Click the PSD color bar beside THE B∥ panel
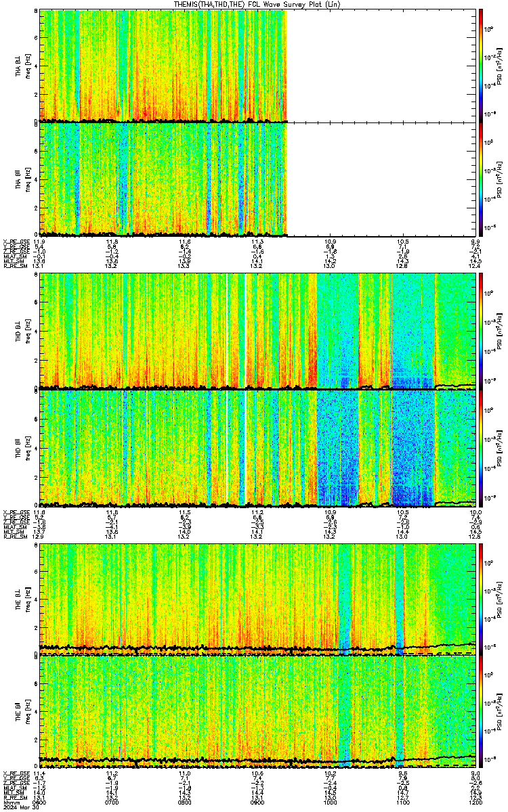 coord(481,711)
